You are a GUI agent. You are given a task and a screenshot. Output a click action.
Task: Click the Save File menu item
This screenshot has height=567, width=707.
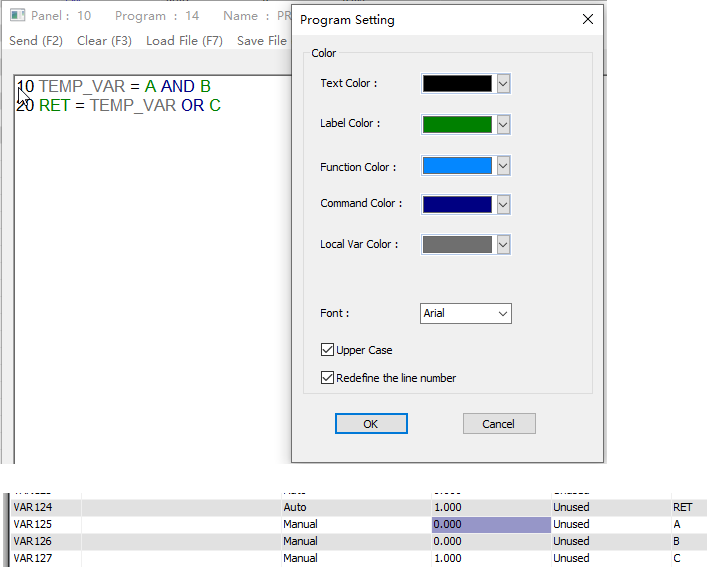point(262,41)
